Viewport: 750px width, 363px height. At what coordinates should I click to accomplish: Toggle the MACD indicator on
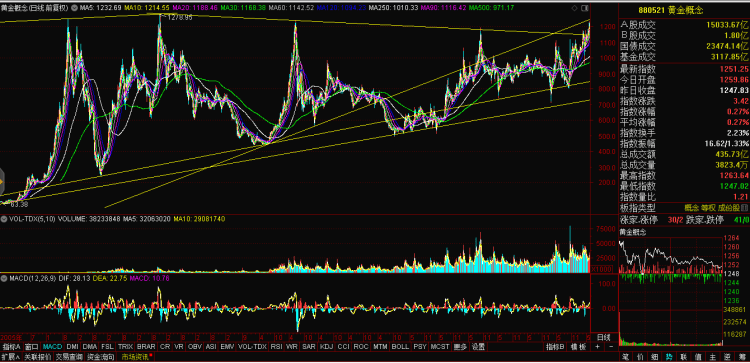pos(52,347)
